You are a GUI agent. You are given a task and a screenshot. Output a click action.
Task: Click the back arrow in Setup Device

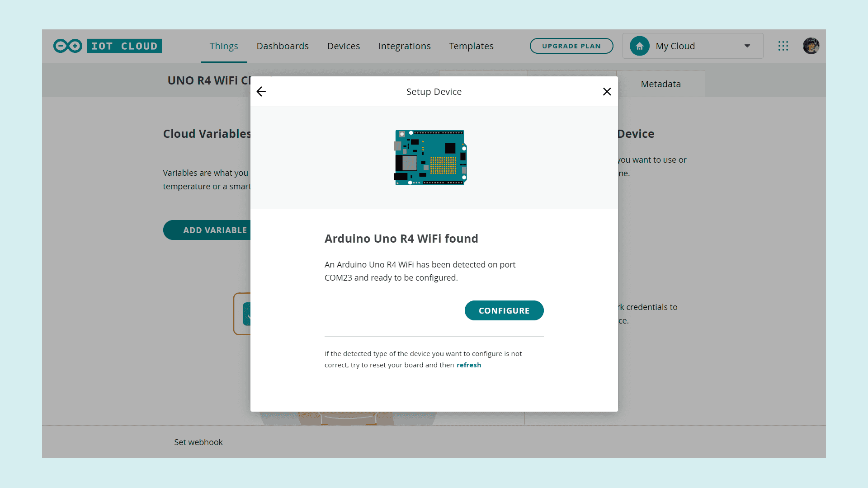(261, 92)
